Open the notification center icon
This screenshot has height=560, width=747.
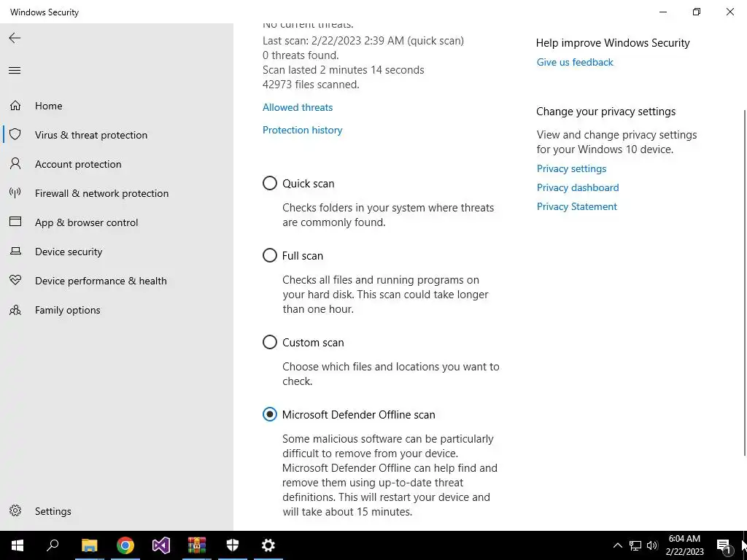pyautogui.click(x=724, y=545)
